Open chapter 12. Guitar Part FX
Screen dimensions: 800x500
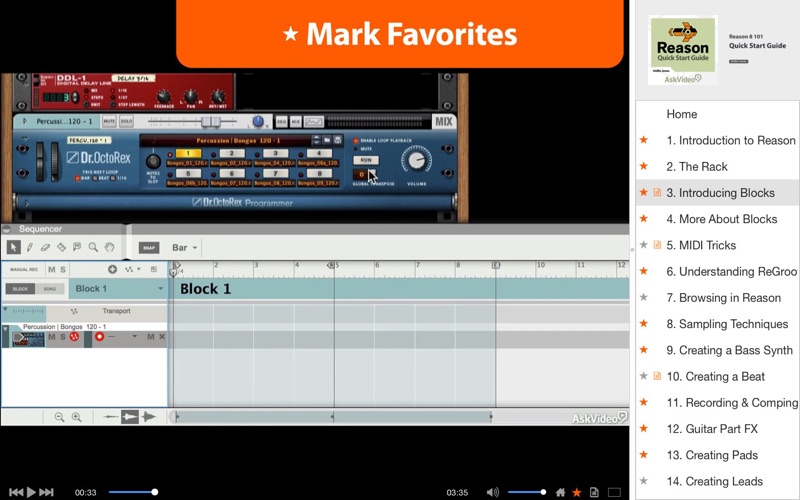pos(712,429)
